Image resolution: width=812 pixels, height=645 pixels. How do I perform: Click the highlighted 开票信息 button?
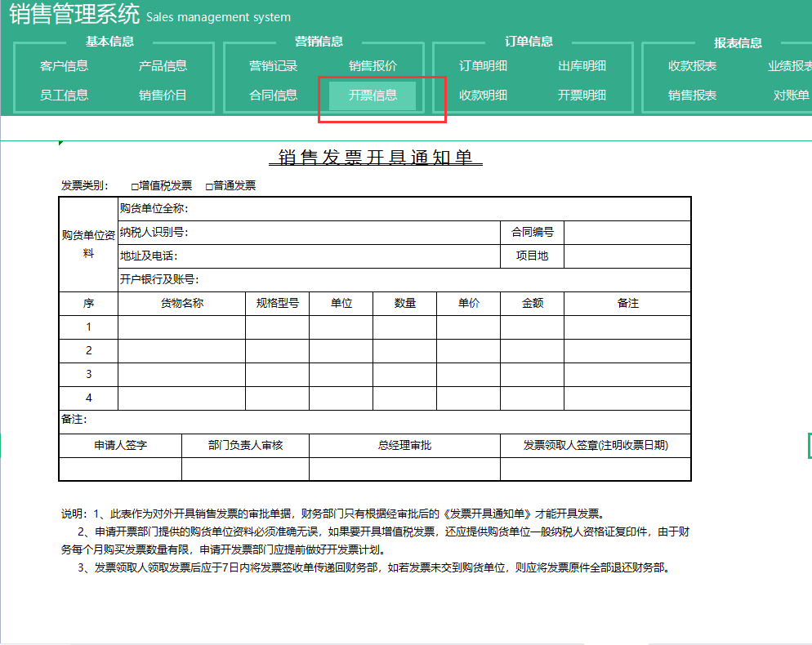tap(372, 95)
